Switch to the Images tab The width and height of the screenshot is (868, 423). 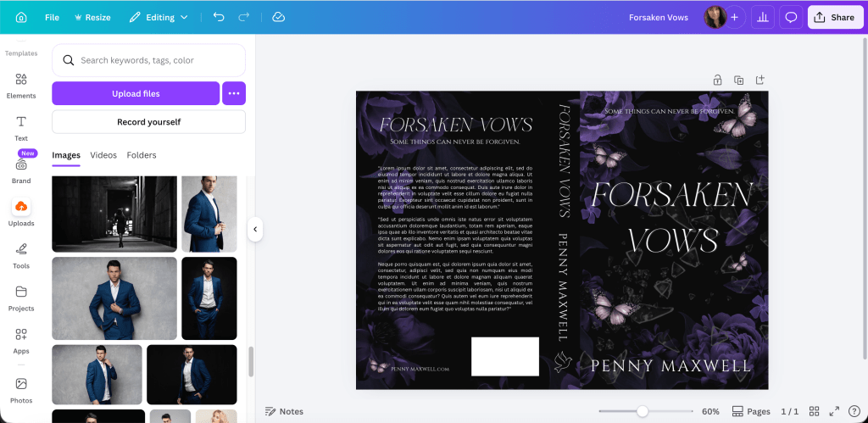66,155
